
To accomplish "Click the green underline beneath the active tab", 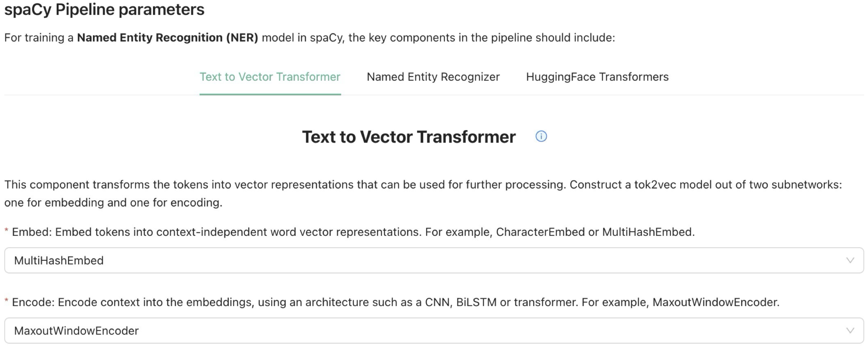I will pyautogui.click(x=270, y=94).
